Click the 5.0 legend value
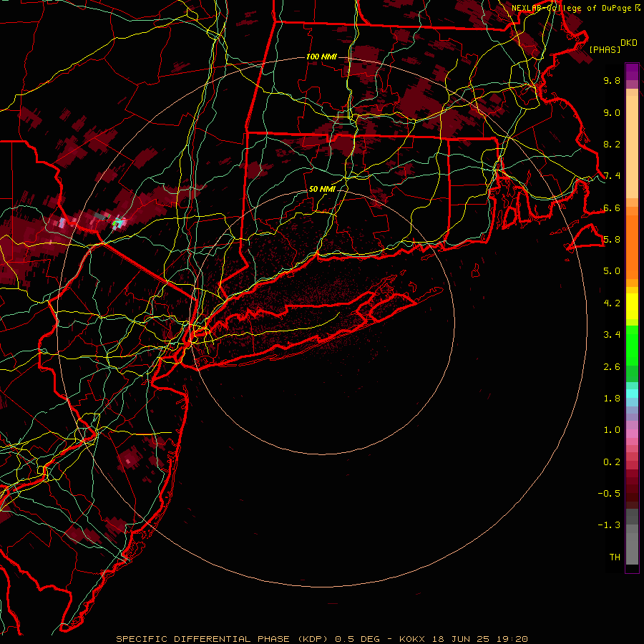 click(612, 271)
